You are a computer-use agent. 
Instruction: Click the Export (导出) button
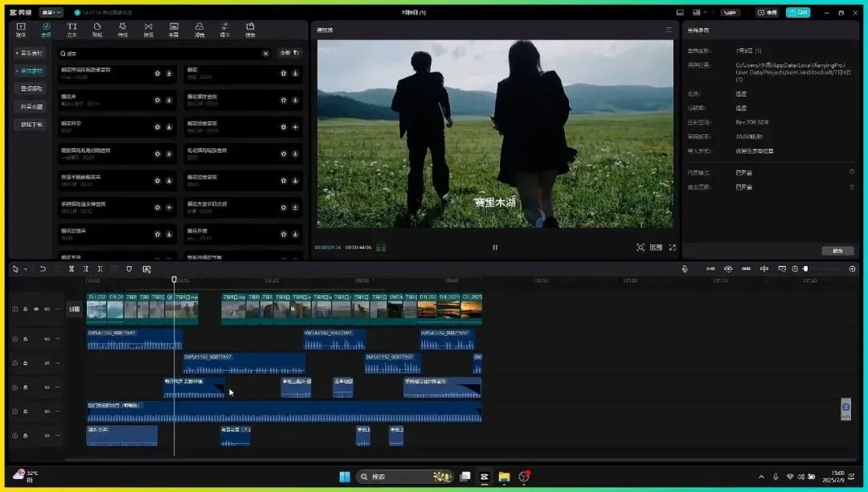[797, 13]
